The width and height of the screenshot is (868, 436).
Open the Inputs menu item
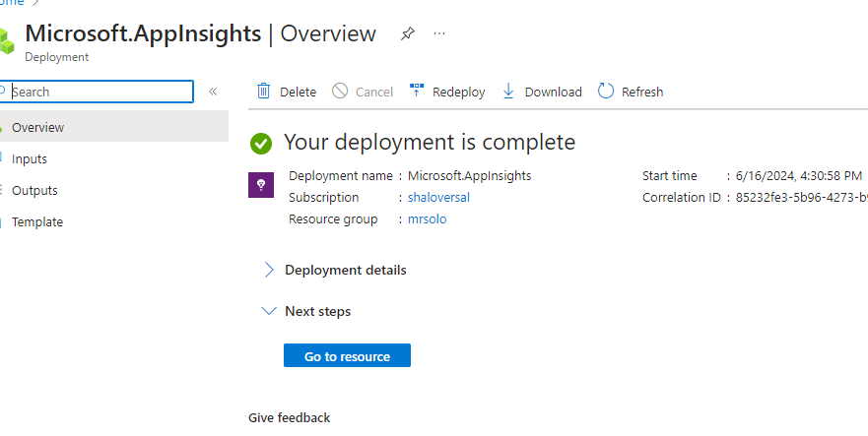tap(30, 158)
